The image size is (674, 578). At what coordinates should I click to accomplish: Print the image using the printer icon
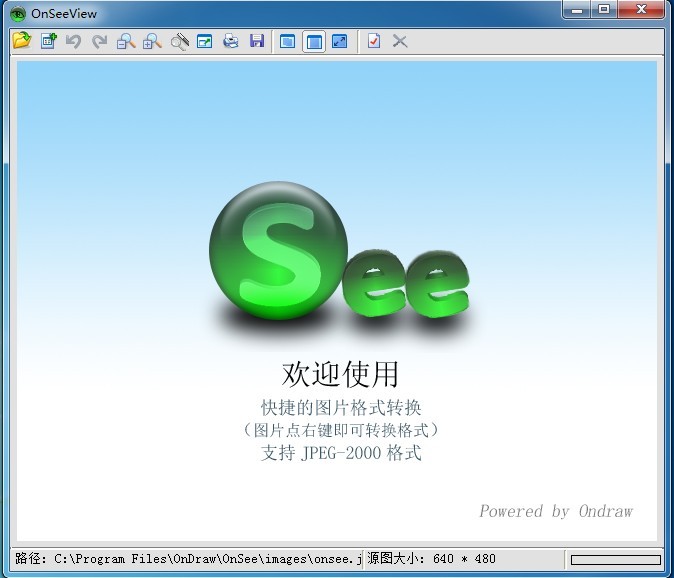pyautogui.click(x=231, y=41)
